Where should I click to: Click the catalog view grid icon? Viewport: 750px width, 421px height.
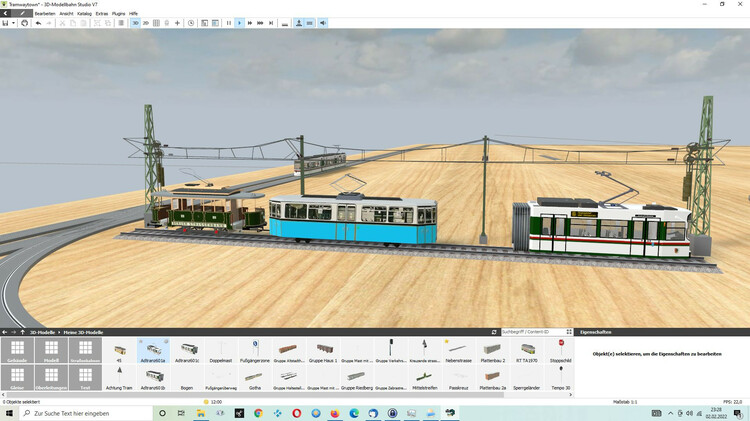click(x=569, y=332)
